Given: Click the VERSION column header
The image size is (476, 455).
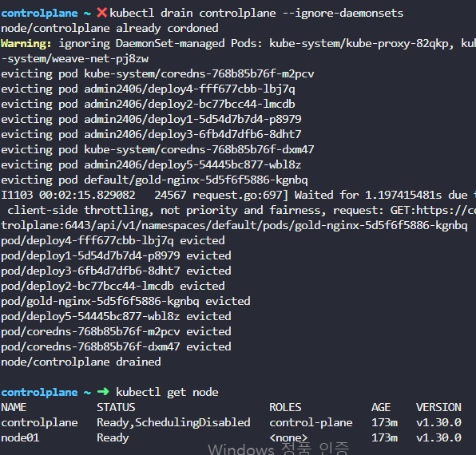Looking at the screenshot, I should pos(438,407).
